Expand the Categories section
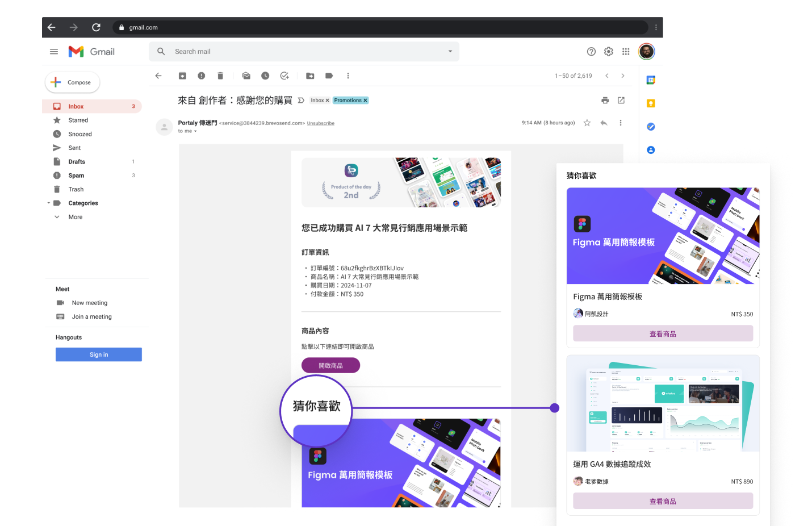The height and width of the screenshot is (526, 812). 49,203
